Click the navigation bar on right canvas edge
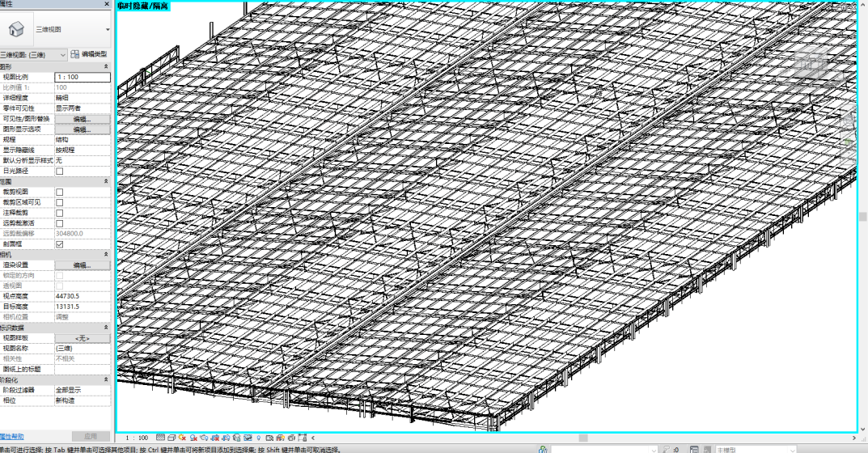The height and width of the screenshot is (453, 868). click(848, 136)
